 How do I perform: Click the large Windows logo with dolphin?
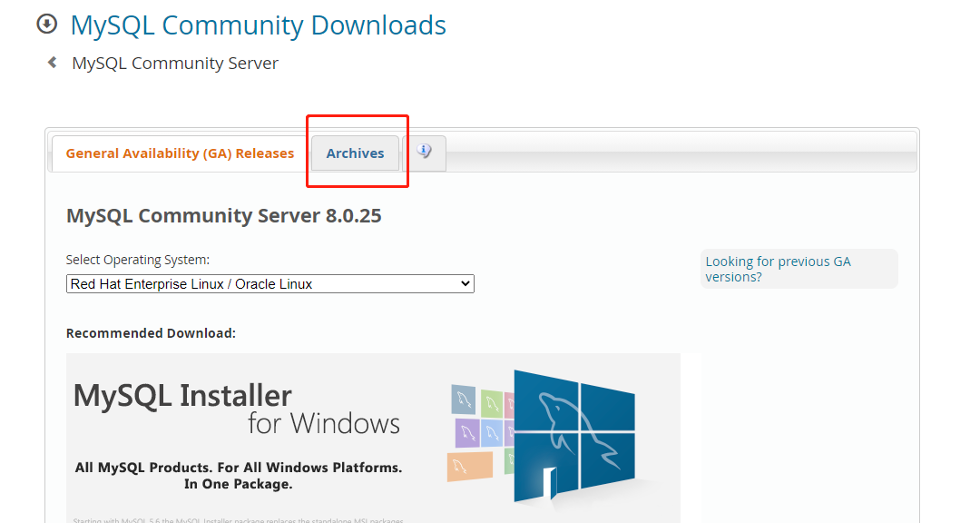click(573, 436)
